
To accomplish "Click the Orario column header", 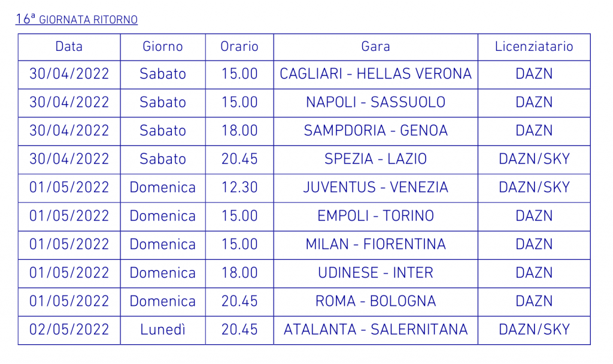I will (239, 47).
